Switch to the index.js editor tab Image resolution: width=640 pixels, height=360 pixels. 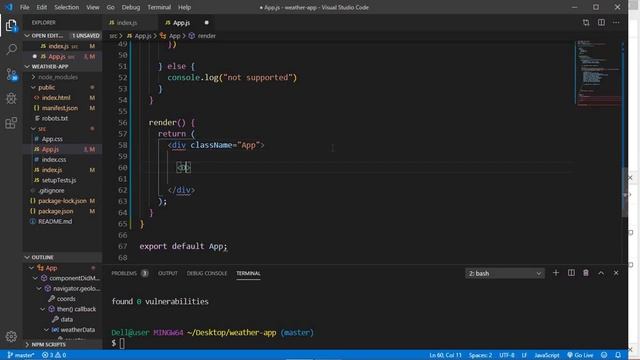pyautogui.click(x=130, y=22)
